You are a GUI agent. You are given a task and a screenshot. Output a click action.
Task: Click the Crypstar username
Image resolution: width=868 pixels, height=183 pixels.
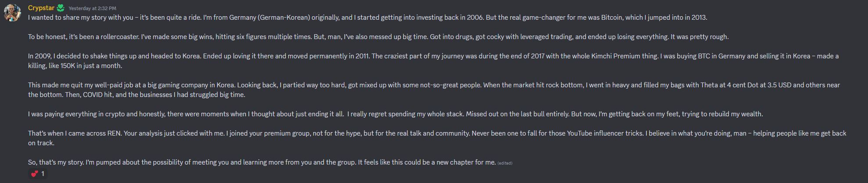(41, 8)
